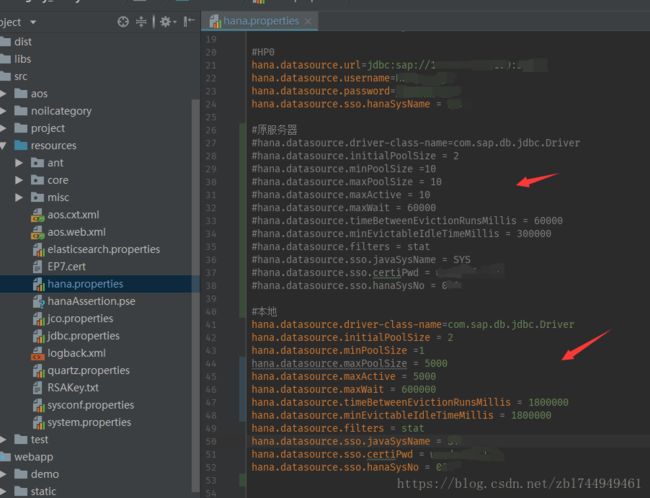Expand the misc folder
The width and height of the screenshot is (650, 498).
19,197
